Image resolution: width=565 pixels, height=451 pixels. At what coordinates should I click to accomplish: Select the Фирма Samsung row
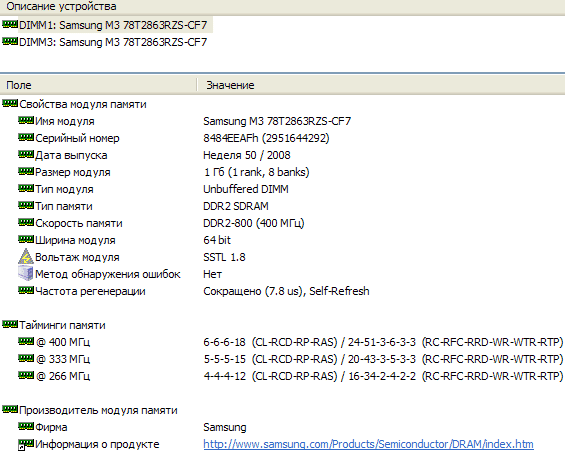point(282,427)
